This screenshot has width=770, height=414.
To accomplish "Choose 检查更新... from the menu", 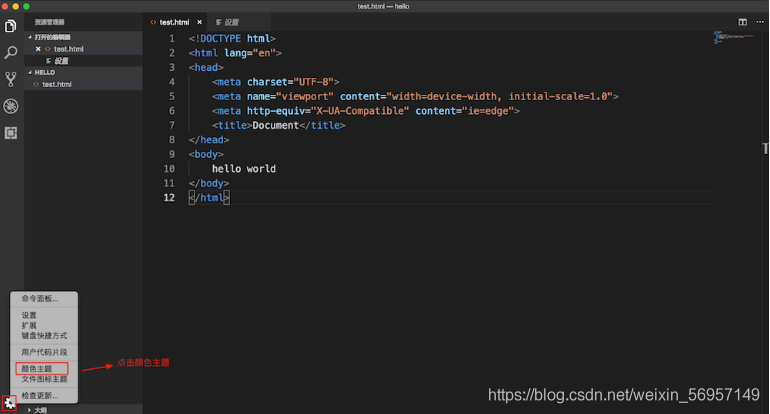I will click(x=40, y=395).
